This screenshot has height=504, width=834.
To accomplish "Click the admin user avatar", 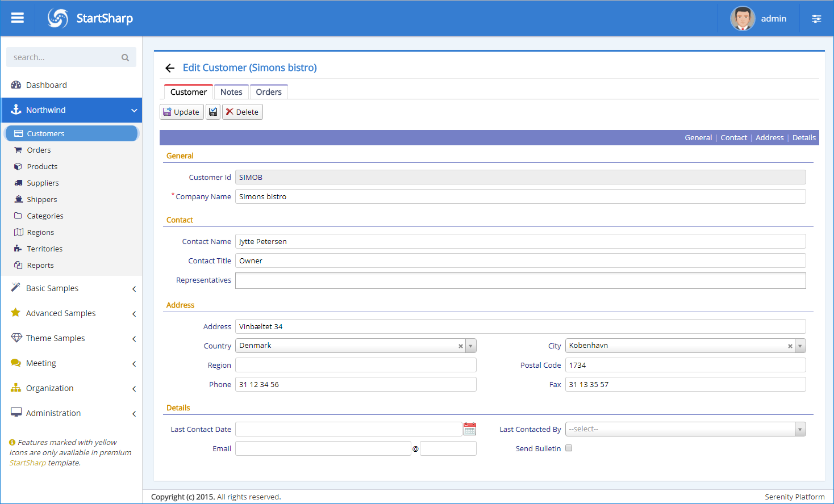I will pos(742,19).
